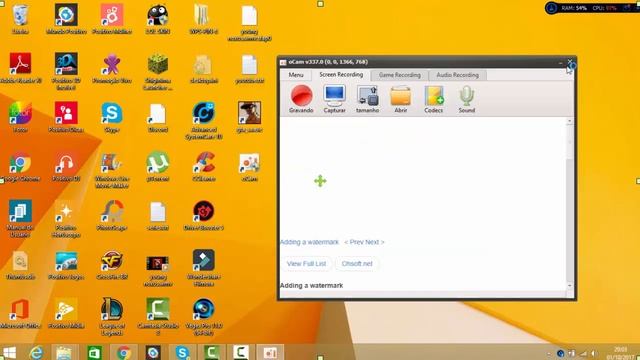Switch to the Screen Recording tab

(341, 75)
